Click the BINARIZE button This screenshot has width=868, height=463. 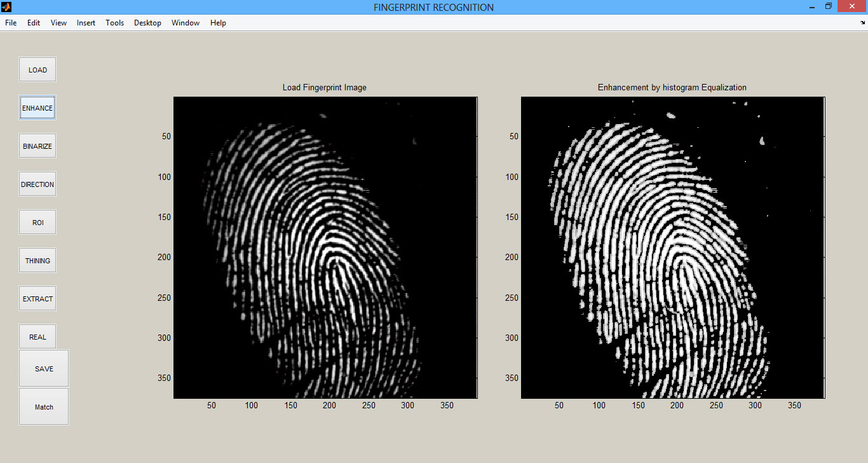(x=37, y=146)
